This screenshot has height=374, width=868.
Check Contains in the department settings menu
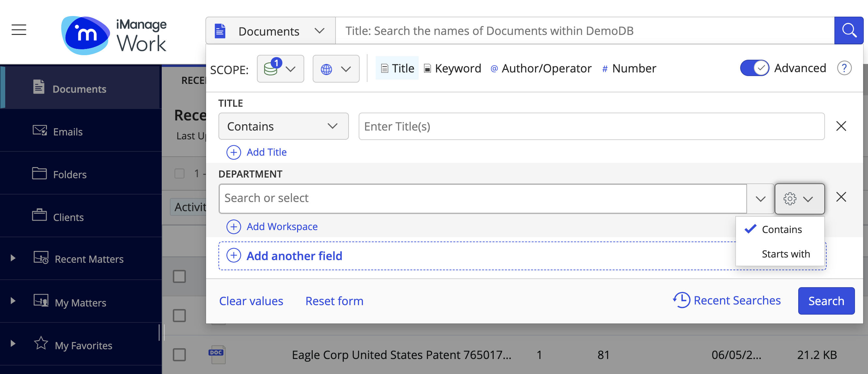781,229
